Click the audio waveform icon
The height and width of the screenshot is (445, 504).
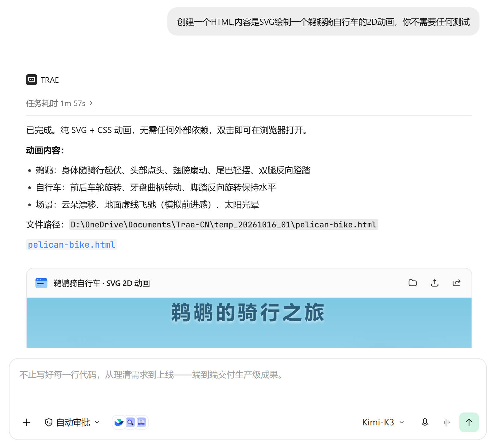[x=447, y=422]
